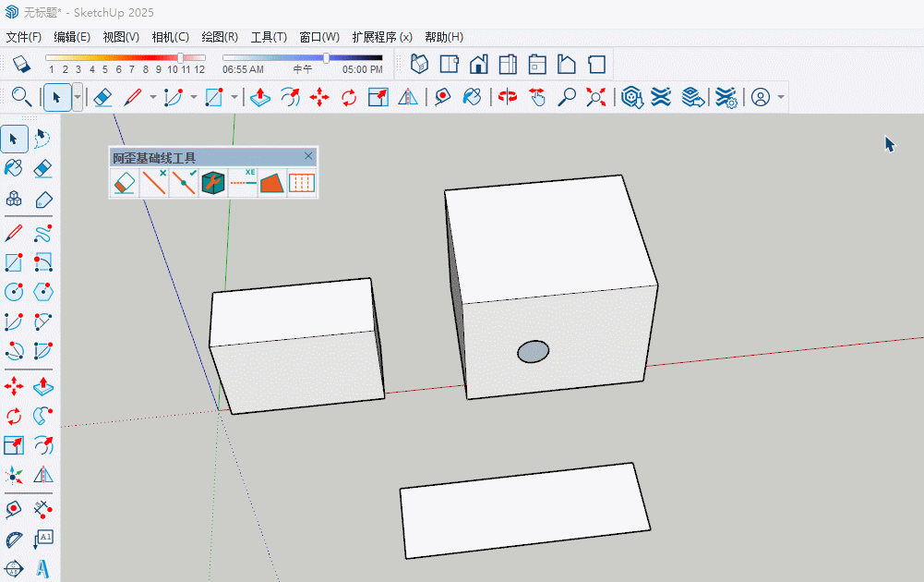Activate the Zoom Extents tool
Screen dimensions: 924x582
pos(596,97)
